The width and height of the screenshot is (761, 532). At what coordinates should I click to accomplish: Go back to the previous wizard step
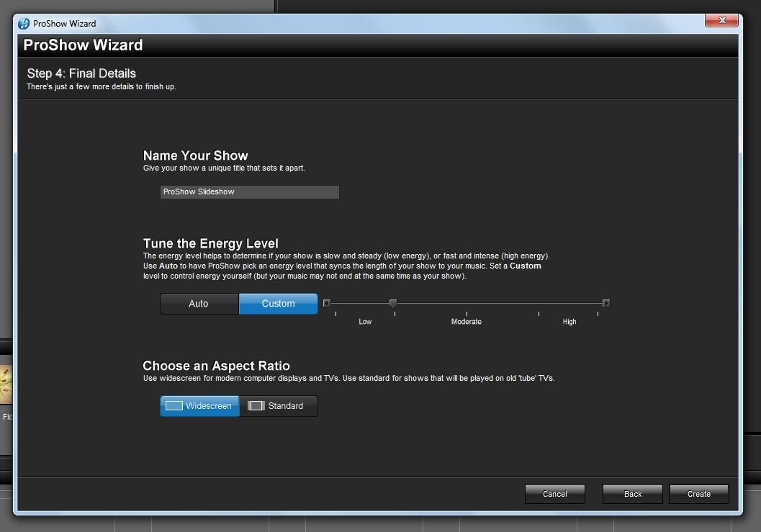pyautogui.click(x=632, y=494)
